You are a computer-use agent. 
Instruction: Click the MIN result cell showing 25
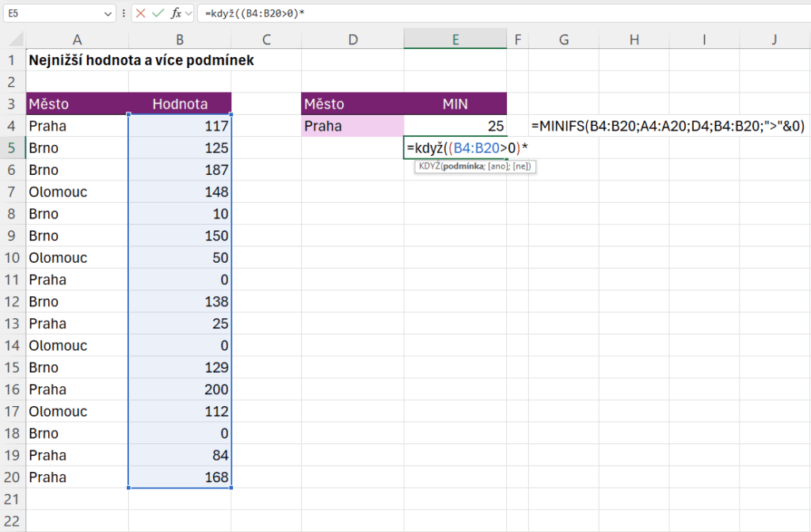coord(455,125)
